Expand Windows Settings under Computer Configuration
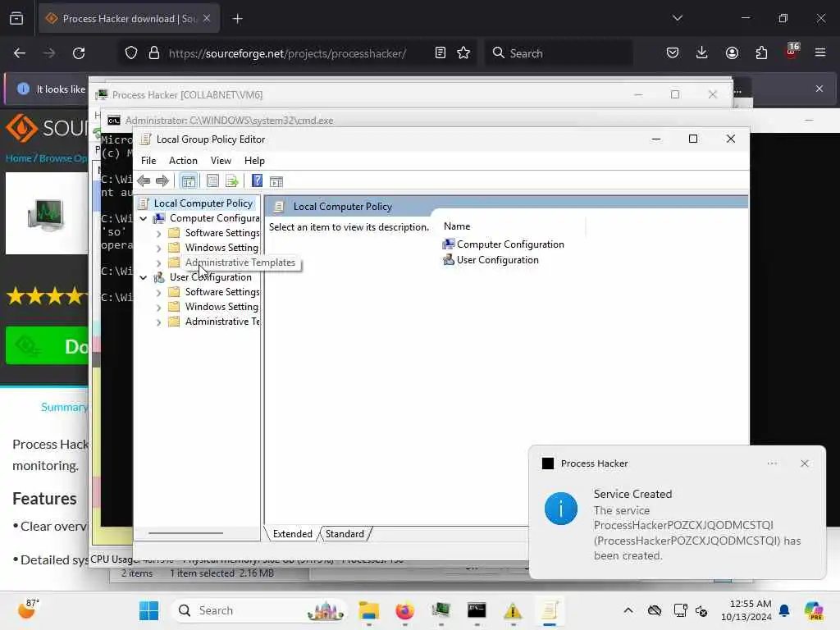Screen dimensions: 840x630 pyautogui.click(x=158, y=248)
